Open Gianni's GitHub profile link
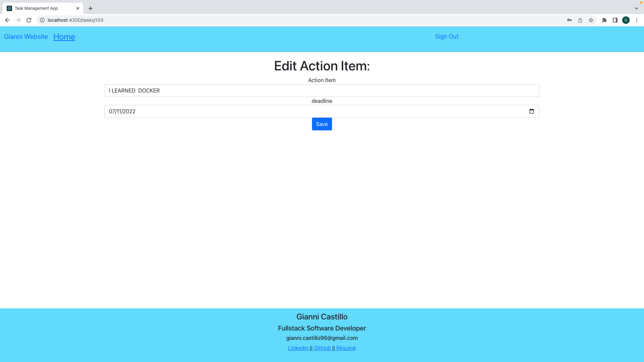 pyautogui.click(x=323, y=348)
